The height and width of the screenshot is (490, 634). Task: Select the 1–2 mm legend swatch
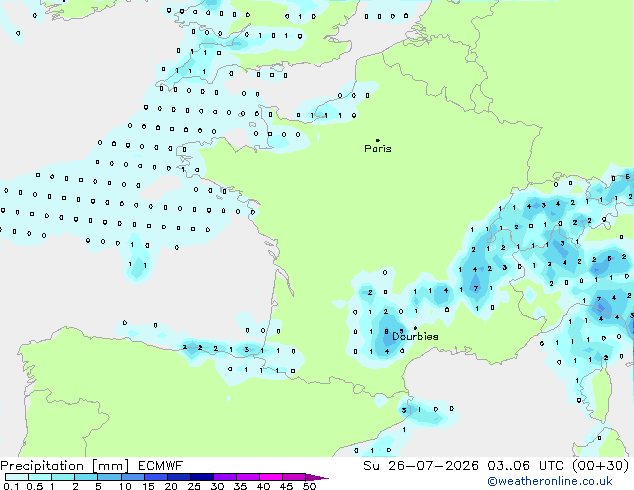63,477
